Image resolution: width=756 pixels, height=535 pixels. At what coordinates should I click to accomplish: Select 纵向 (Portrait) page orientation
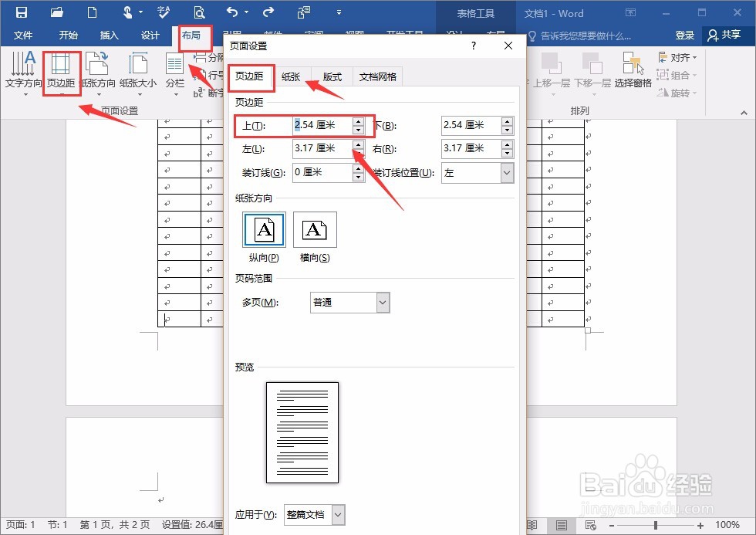(x=263, y=229)
